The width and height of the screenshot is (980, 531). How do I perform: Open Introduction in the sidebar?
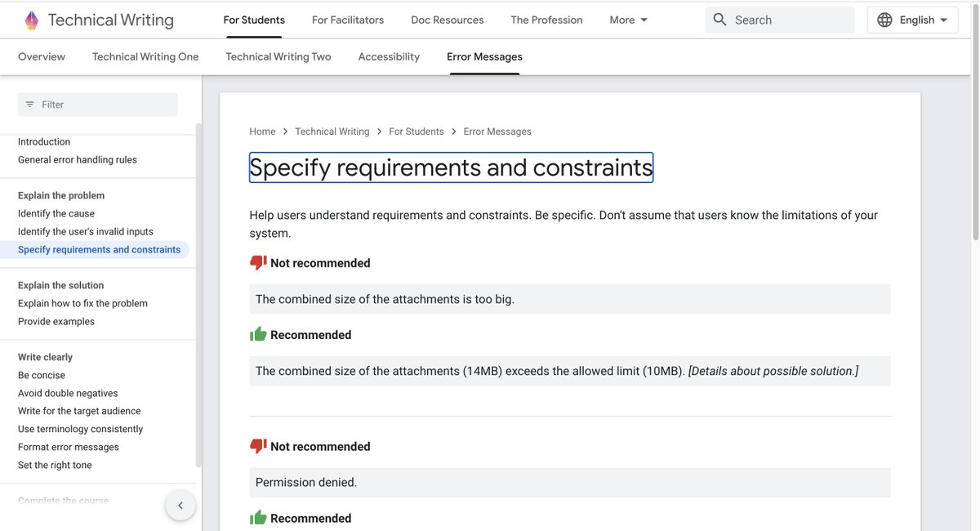click(44, 142)
